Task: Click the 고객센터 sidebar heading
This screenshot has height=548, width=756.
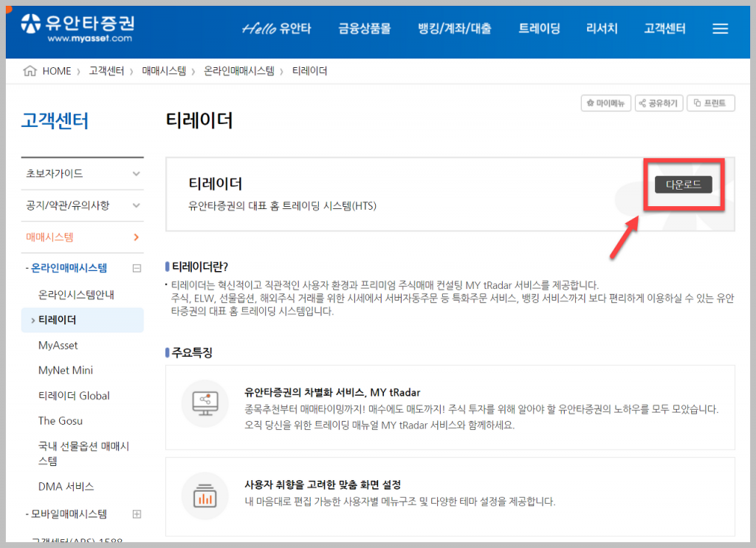Action: tap(55, 120)
